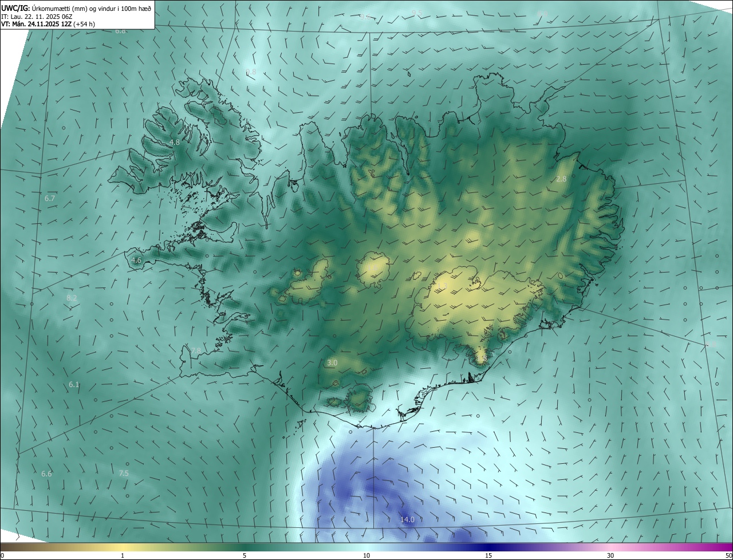Click the 8.2 value on the map
733x560 pixels.
pos(72,298)
